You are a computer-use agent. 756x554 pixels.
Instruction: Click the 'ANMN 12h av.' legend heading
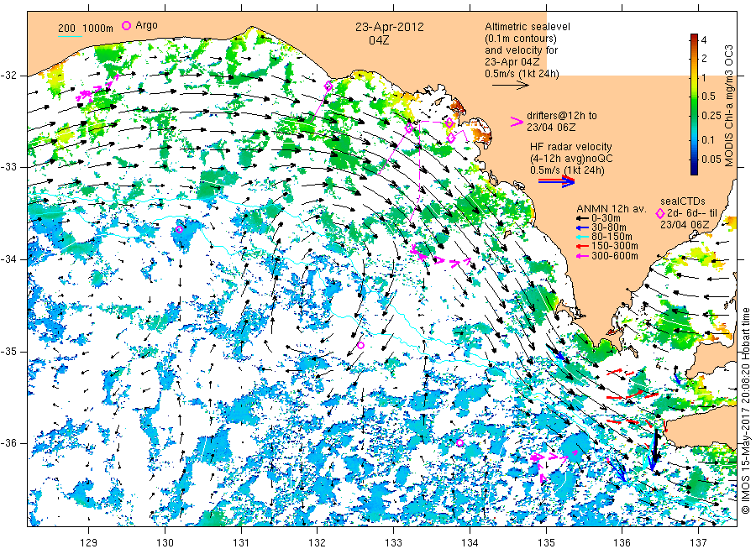tap(611, 209)
